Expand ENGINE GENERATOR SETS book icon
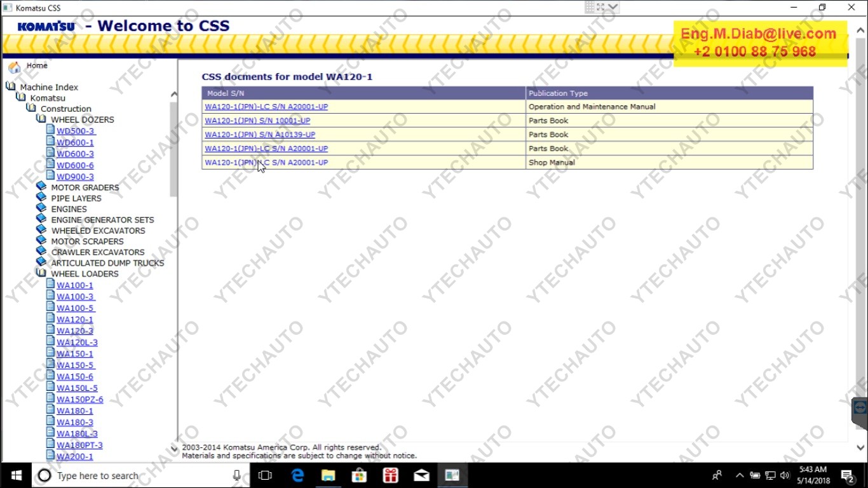This screenshot has height=488, width=868. click(x=41, y=219)
